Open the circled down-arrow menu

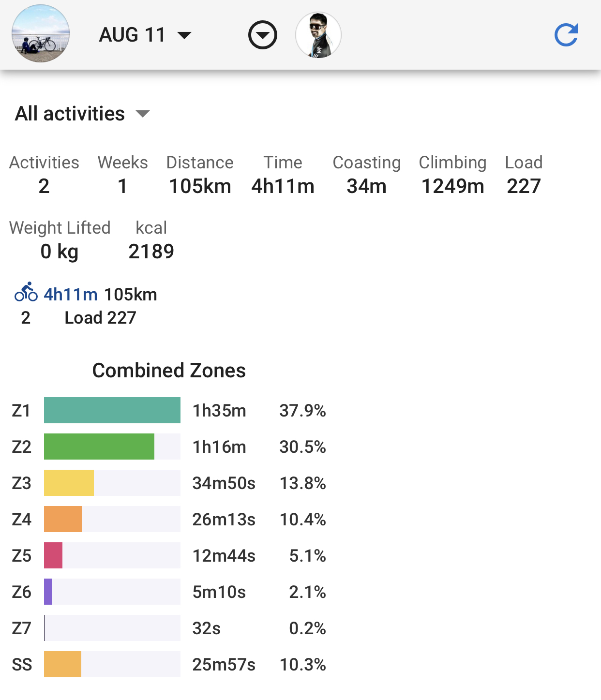click(x=262, y=35)
